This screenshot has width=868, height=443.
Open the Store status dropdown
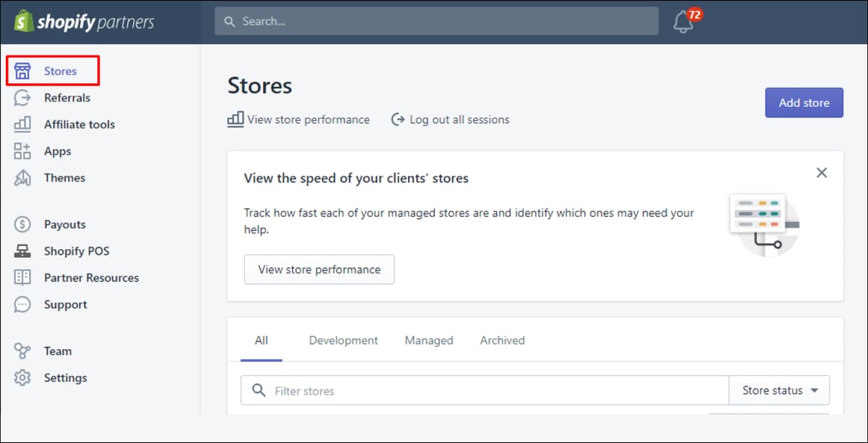780,390
